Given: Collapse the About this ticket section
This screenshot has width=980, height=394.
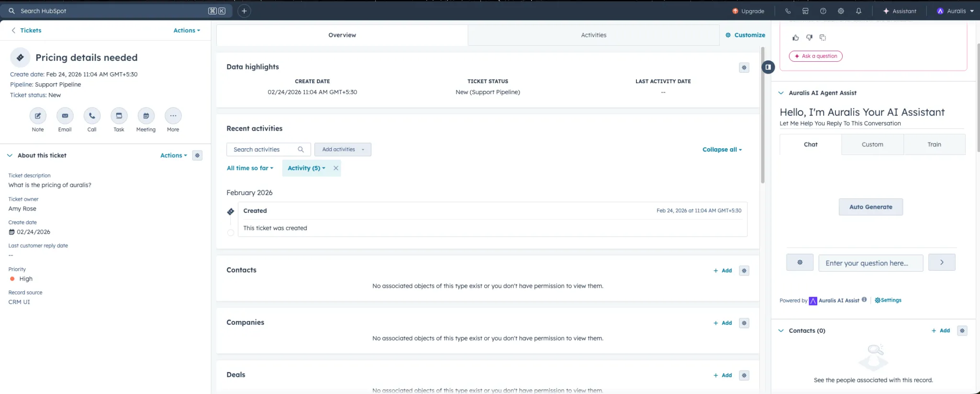Looking at the screenshot, I should point(10,155).
